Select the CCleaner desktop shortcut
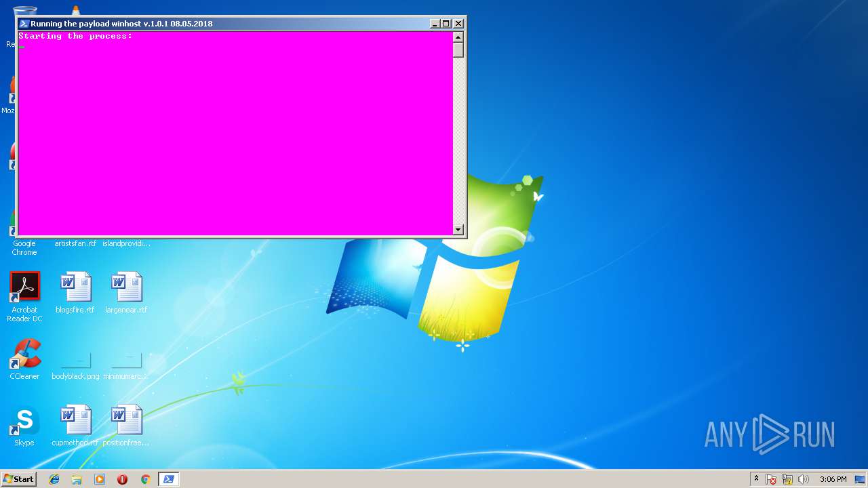868x488 pixels. 24,359
